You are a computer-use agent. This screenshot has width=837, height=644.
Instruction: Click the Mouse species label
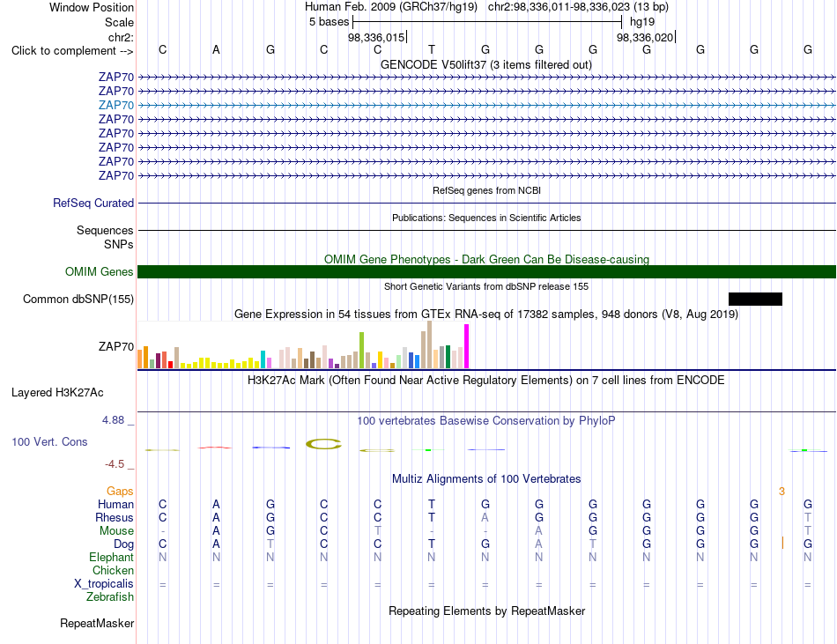[116, 531]
